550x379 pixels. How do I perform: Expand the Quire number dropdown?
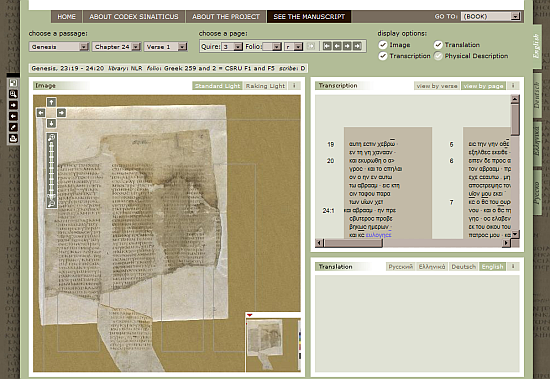232,47
